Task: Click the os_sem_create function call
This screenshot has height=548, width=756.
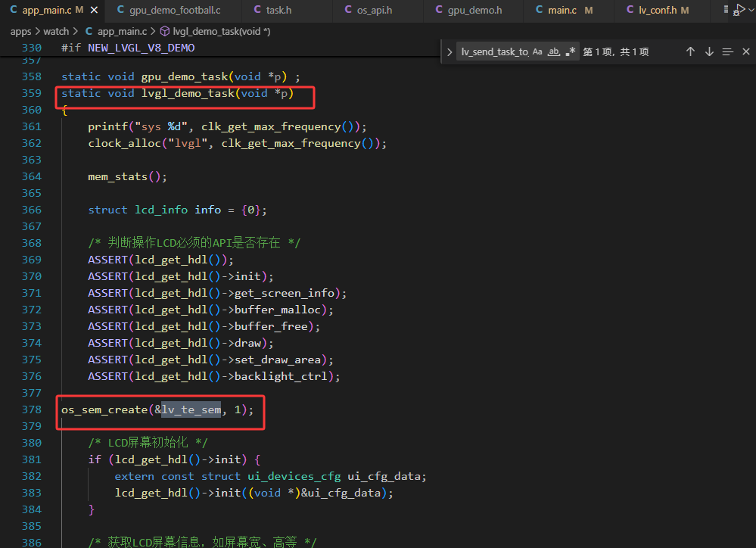Action: (x=104, y=409)
